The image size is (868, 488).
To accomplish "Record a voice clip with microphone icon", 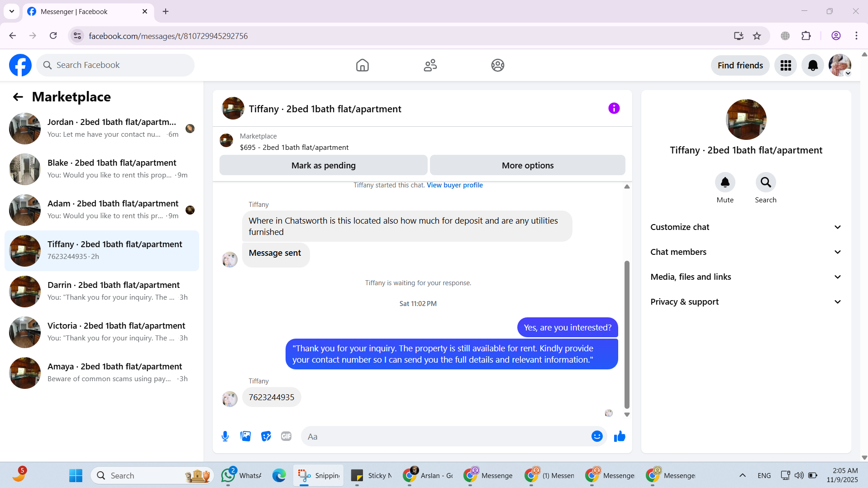I will 225,436.
